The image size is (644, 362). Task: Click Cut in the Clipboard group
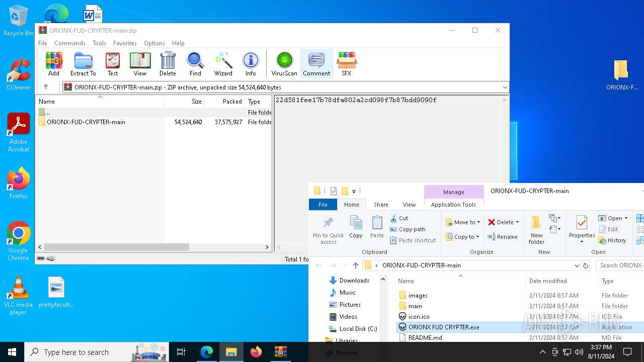point(399,218)
